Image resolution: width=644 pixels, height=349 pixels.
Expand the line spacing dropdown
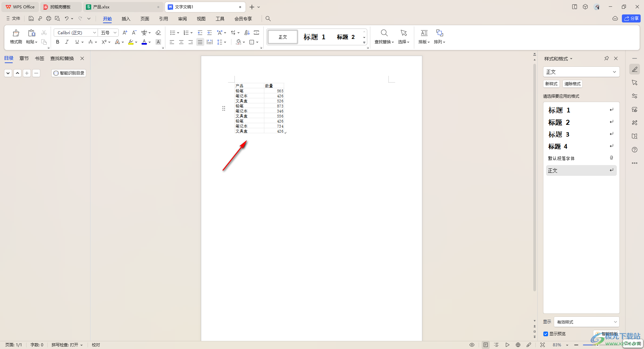coord(225,42)
